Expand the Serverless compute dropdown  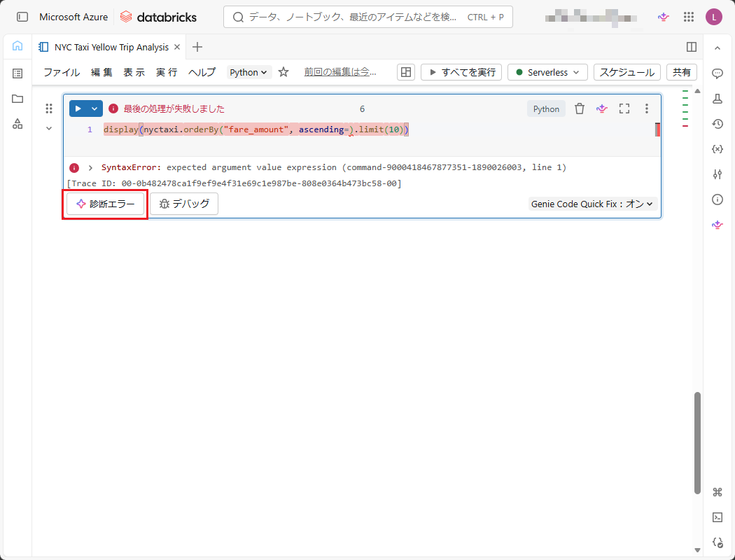[548, 72]
